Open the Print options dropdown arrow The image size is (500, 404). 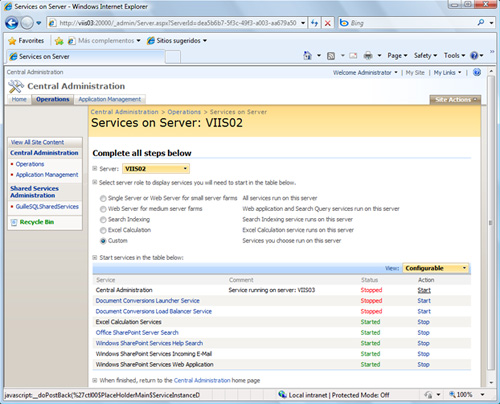click(379, 56)
